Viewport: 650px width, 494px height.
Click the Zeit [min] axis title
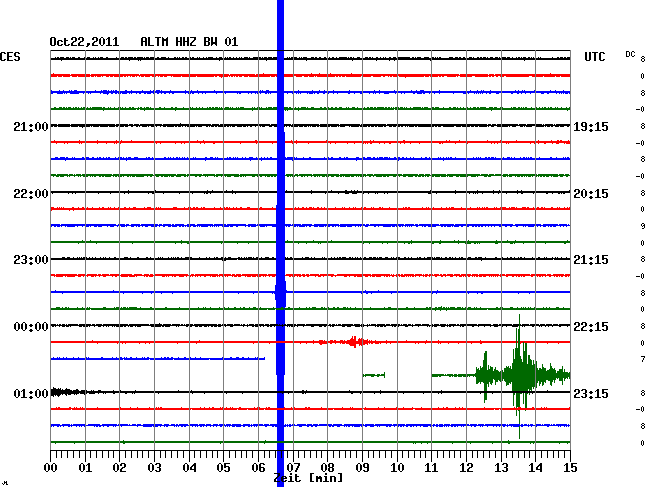(x=309, y=478)
